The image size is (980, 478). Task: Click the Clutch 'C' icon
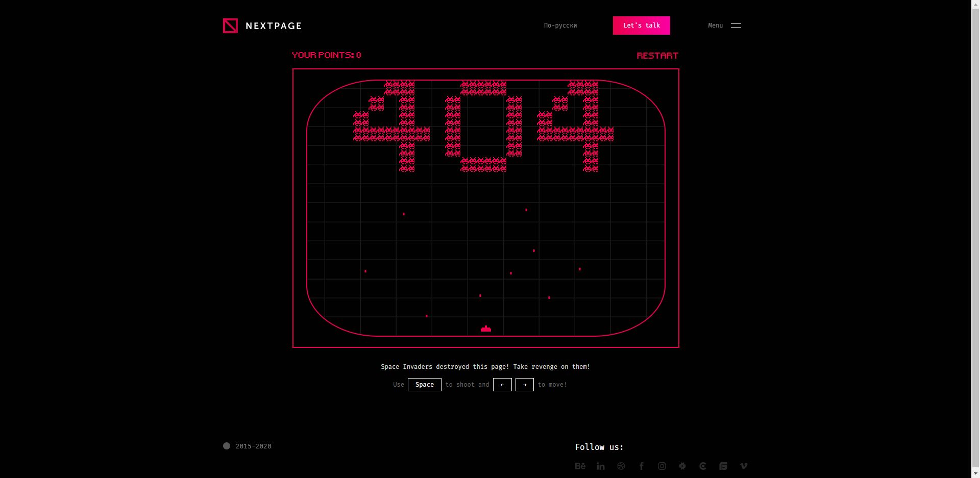pyautogui.click(x=703, y=466)
